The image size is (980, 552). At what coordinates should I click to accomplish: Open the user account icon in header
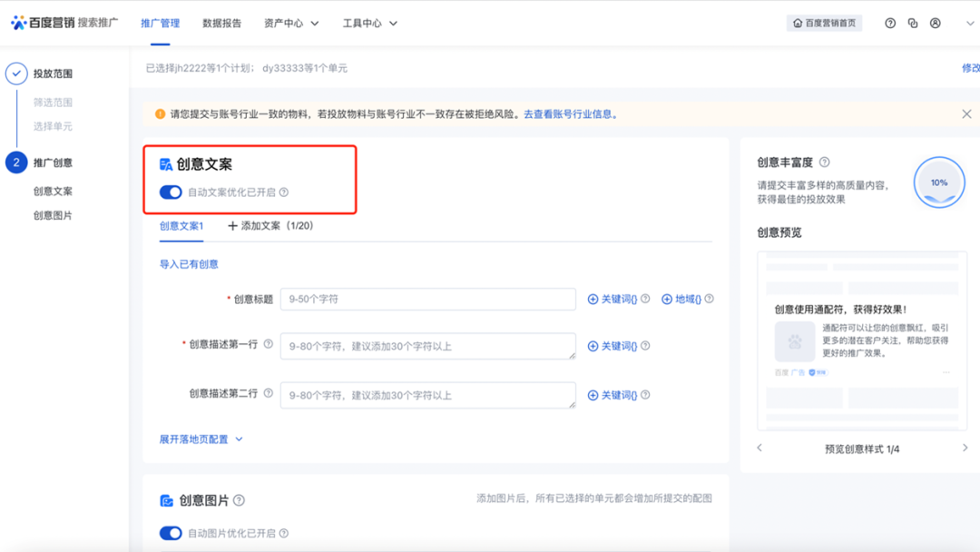tap(935, 23)
